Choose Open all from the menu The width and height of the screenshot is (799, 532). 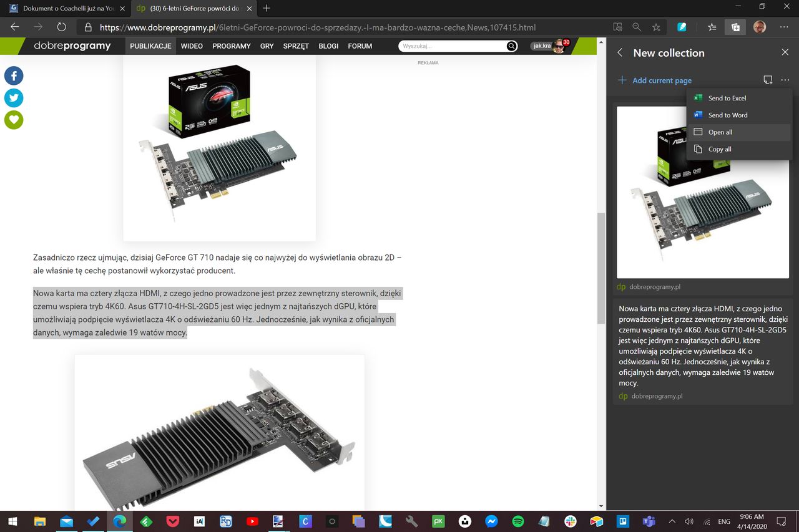pos(739,132)
